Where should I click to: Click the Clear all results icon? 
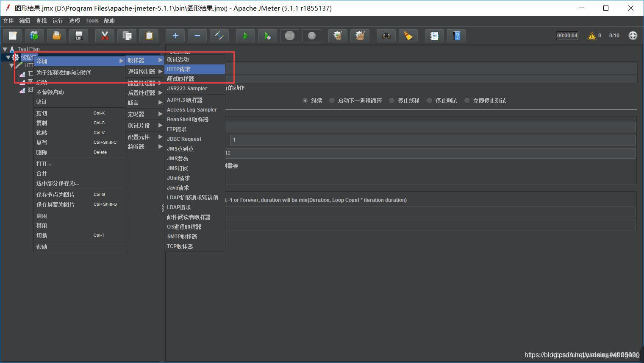click(360, 36)
